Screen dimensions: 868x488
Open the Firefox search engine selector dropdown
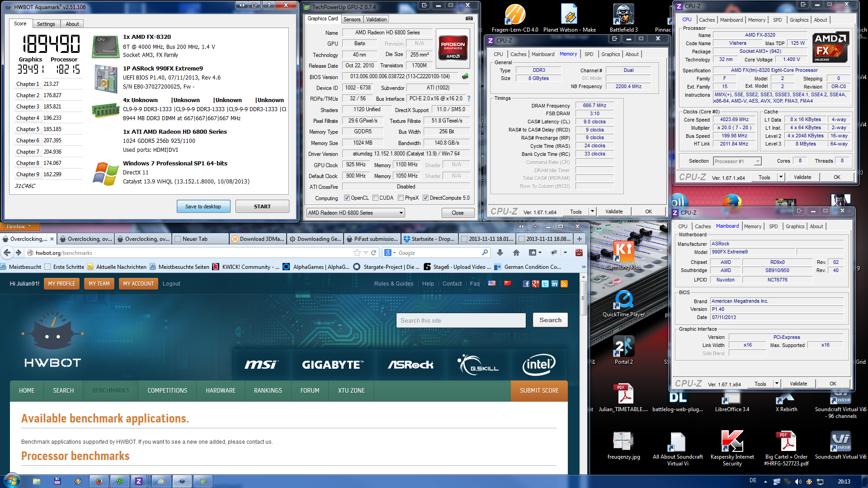[x=390, y=253]
